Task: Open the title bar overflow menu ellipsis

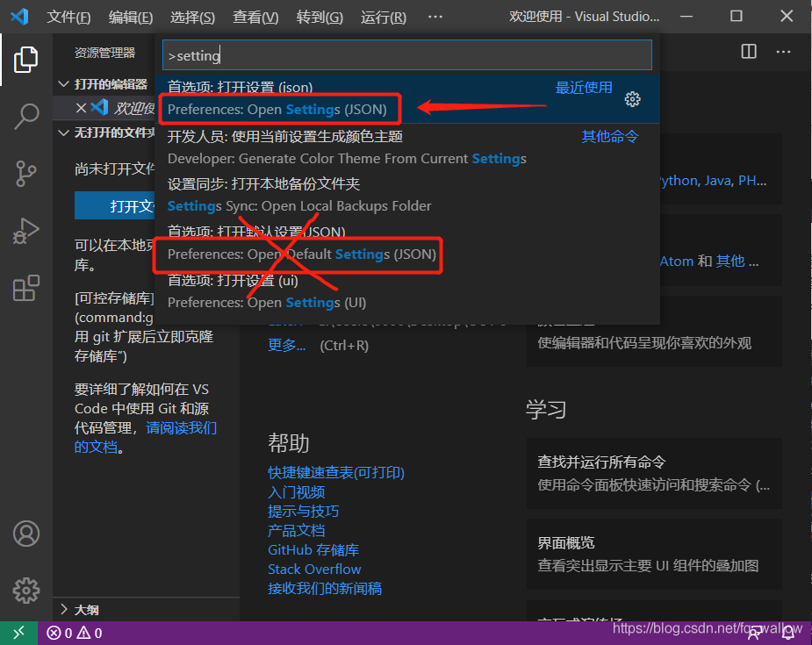Action: pyautogui.click(x=435, y=17)
